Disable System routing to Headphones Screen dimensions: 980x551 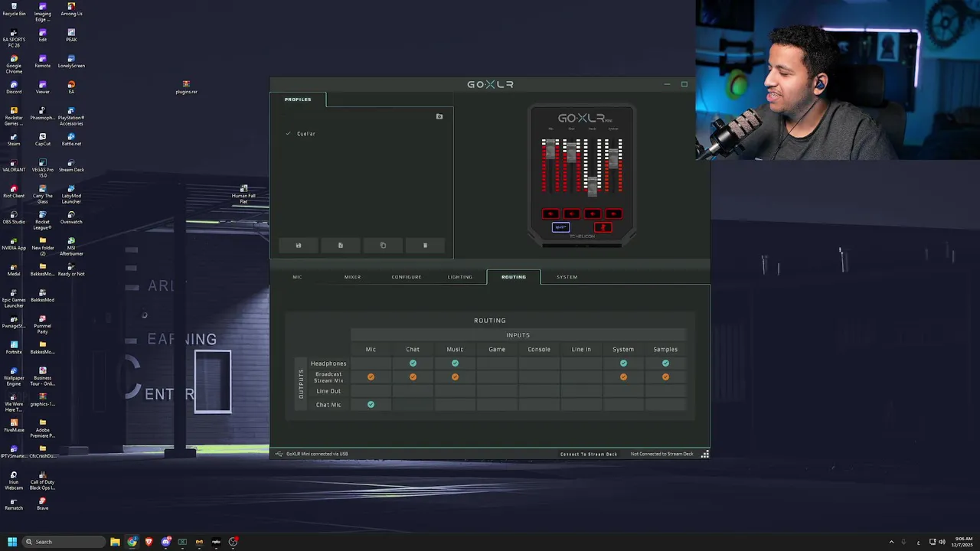point(623,364)
